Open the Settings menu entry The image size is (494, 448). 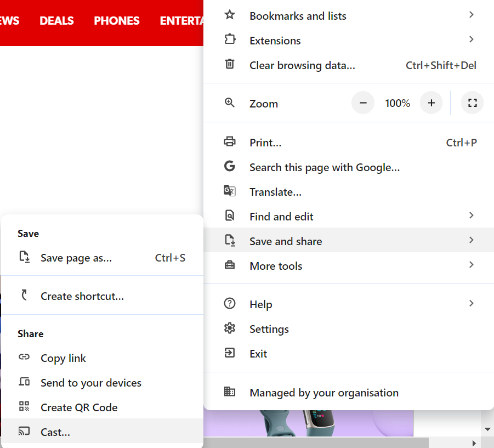(x=349, y=328)
